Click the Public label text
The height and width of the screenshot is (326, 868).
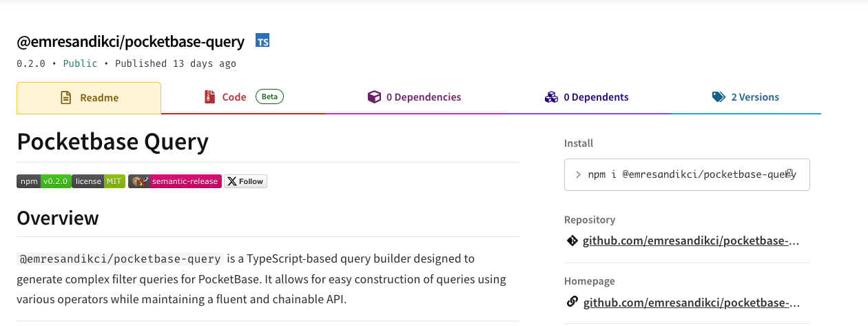click(x=81, y=63)
